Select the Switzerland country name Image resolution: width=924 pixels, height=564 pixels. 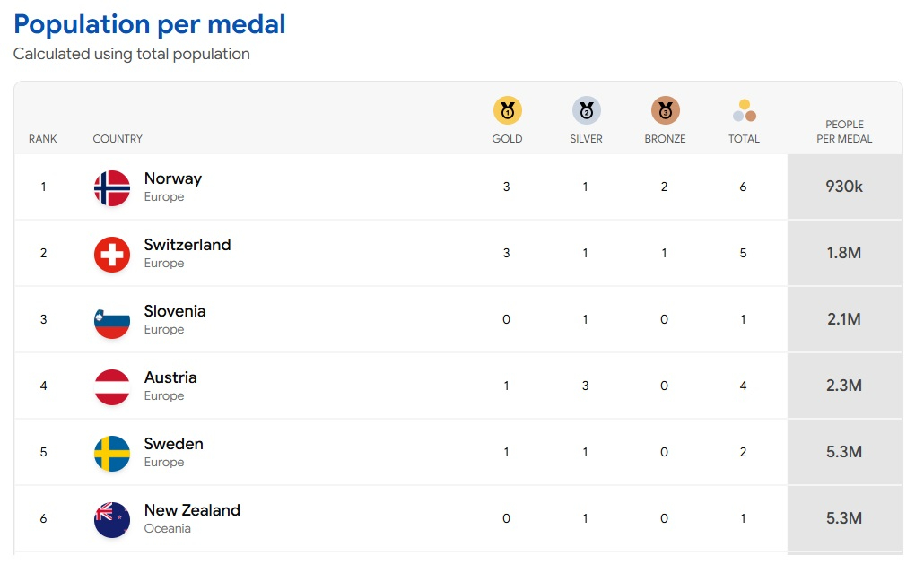click(187, 245)
